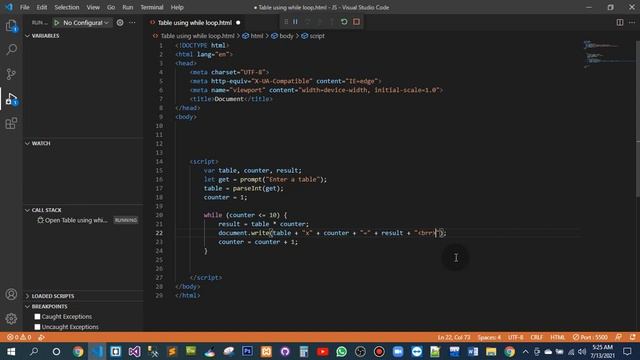Open the View menu
Viewport: 640px width, 360px height.
[x=93, y=7]
